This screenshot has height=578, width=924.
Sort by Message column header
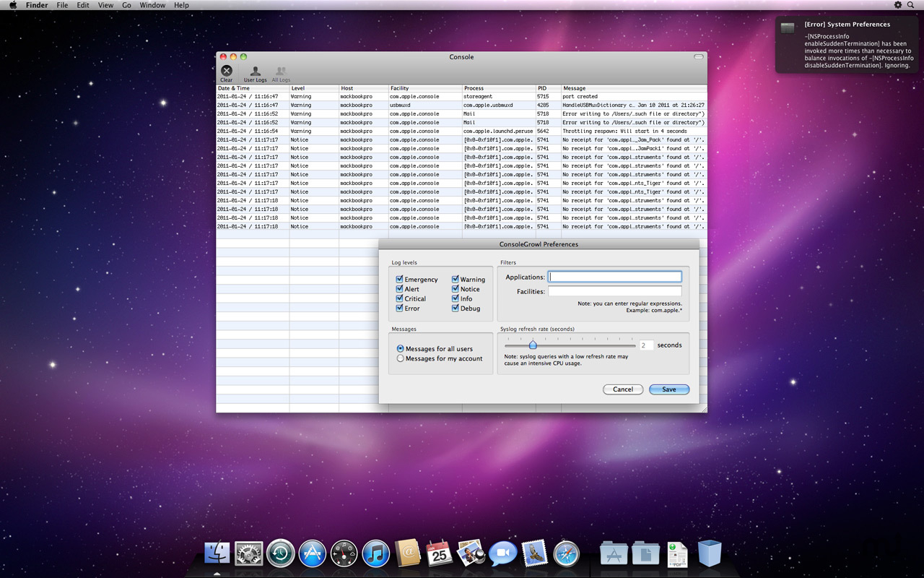[634, 88]
